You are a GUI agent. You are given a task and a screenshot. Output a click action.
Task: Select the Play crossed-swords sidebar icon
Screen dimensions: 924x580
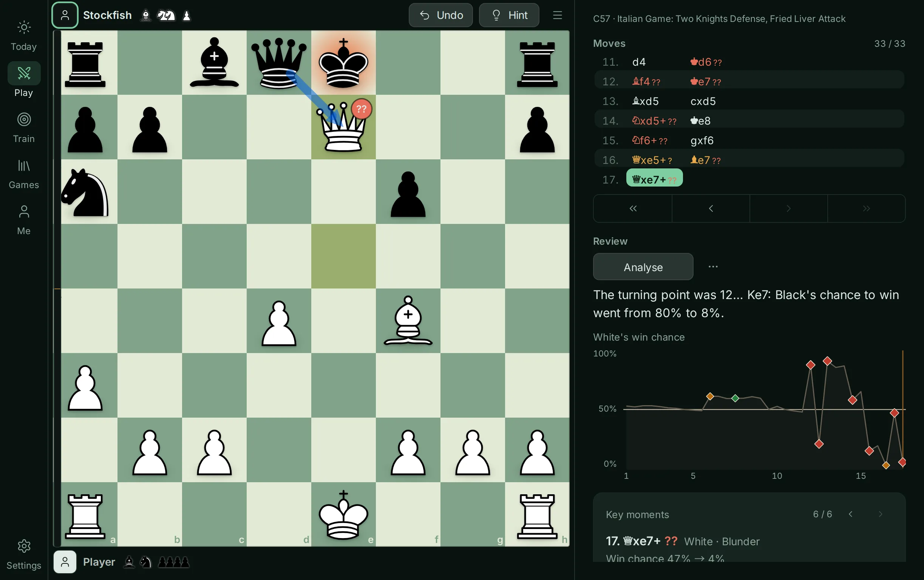click(24, 73)
